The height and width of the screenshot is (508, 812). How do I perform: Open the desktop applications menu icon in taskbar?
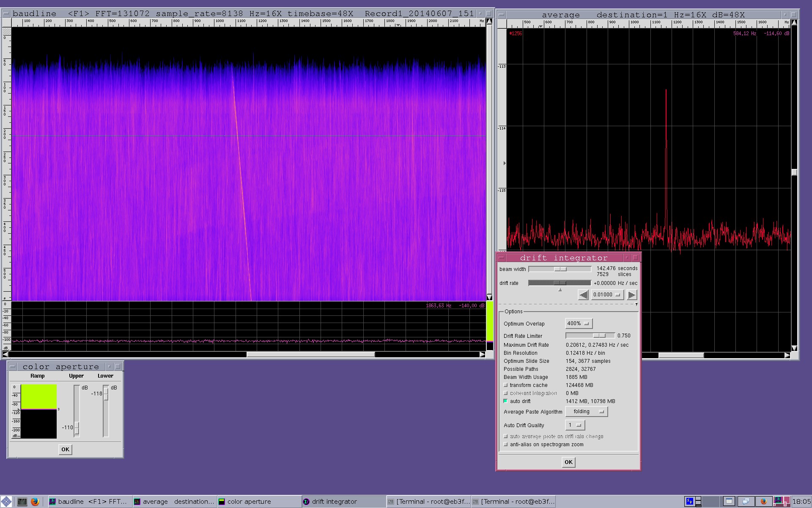[x=6, y=502]
